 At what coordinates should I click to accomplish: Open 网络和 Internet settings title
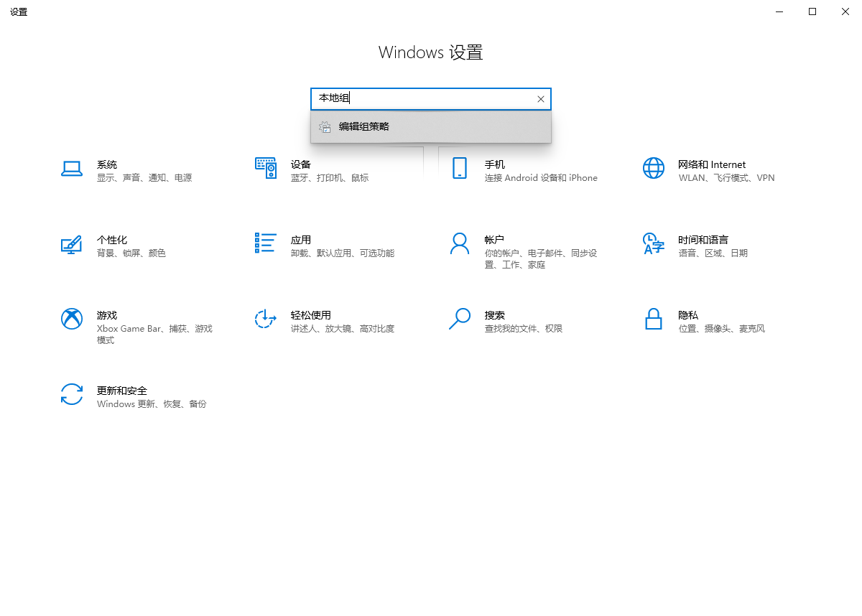coord(713,164)
